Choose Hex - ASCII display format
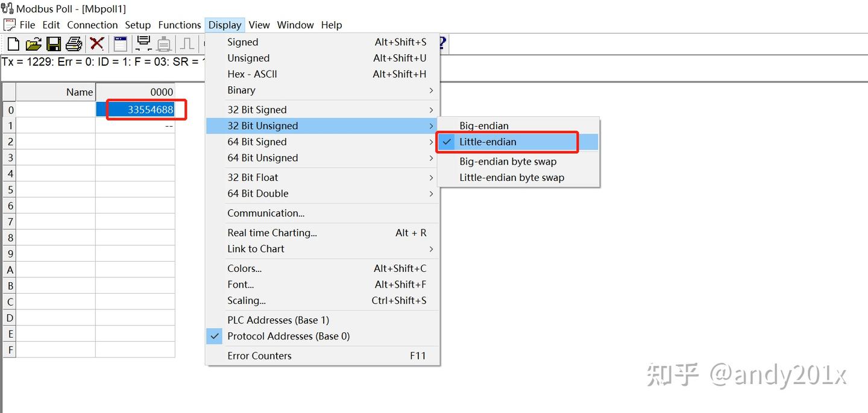The height and width of the screenshot is (413, 868). (252, 74)
